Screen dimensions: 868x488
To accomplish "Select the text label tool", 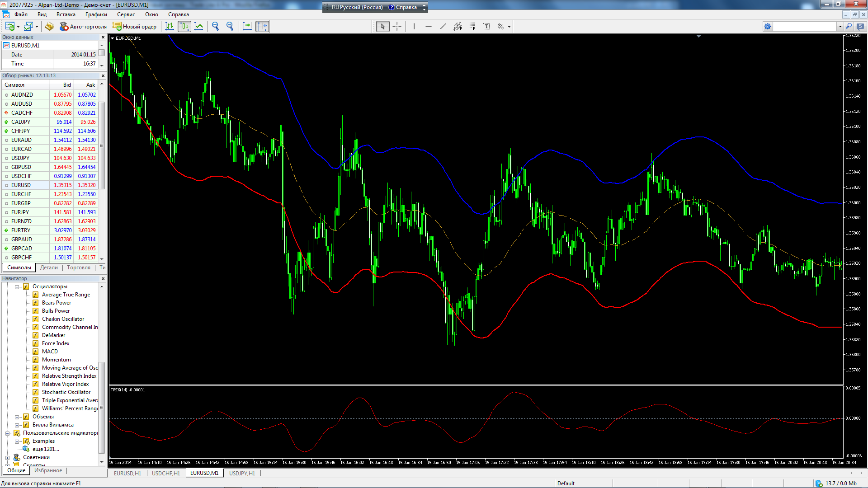I will tap(486, 26).
